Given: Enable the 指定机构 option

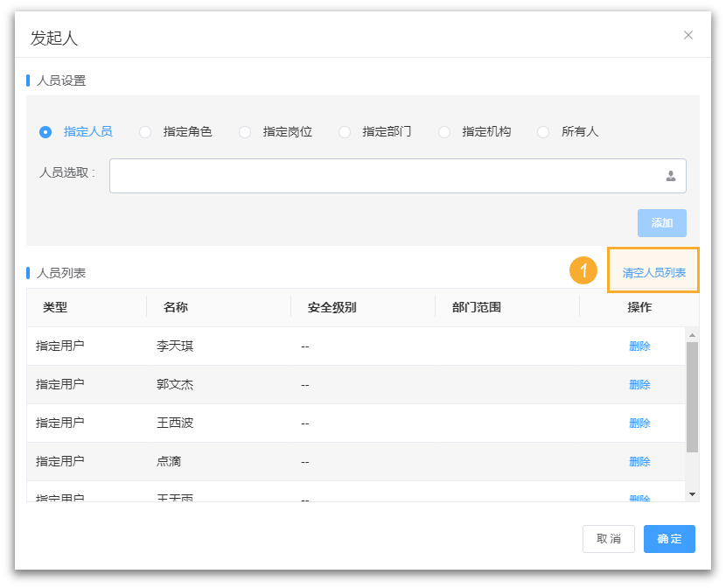Looking at the screenshot, I should [444, 131].
